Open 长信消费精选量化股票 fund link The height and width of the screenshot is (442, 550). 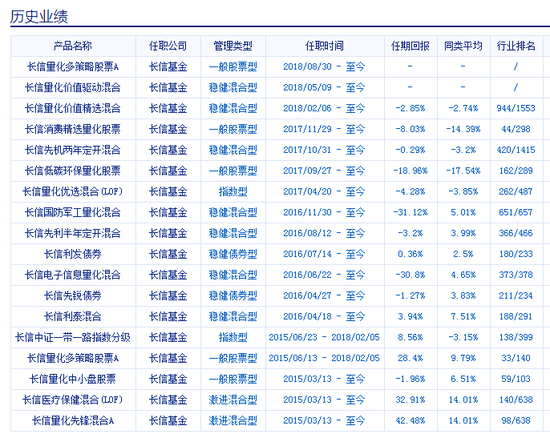[73, 129]
